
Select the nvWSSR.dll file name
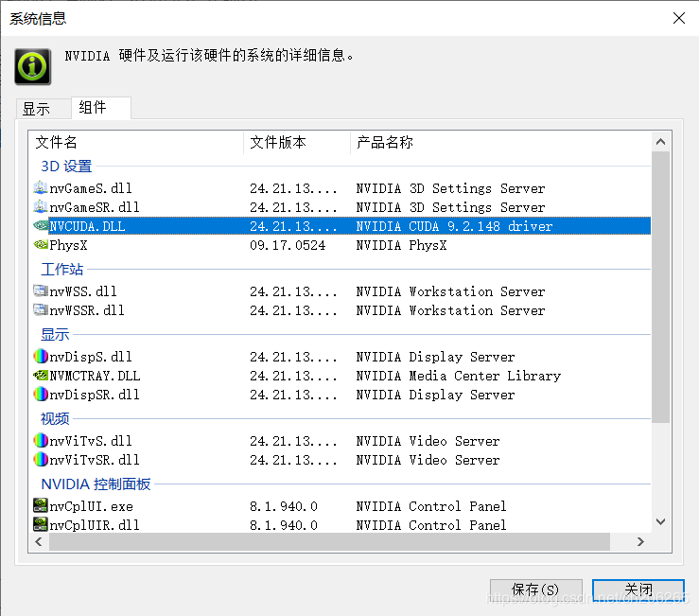click(x=87, y=310)
